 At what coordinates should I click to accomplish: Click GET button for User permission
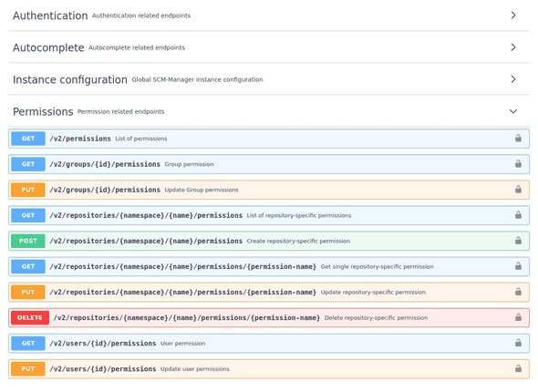point(28,344)
